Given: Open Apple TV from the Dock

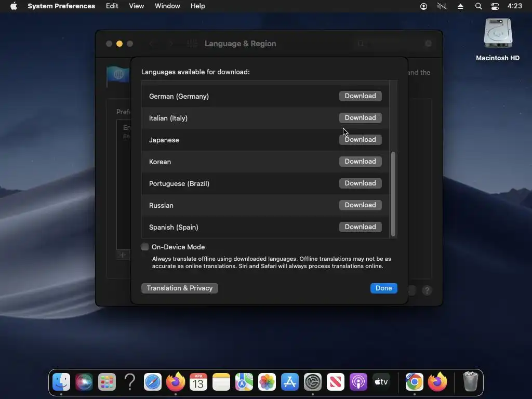Looking at the screenshot, I should [x=381, y=382].
